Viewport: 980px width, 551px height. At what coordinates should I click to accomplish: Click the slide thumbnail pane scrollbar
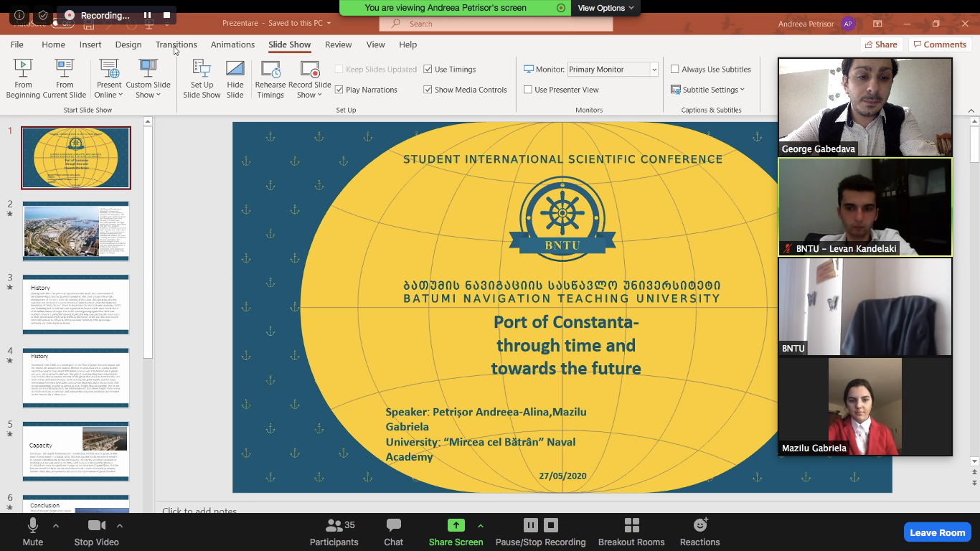pos(148,244)
